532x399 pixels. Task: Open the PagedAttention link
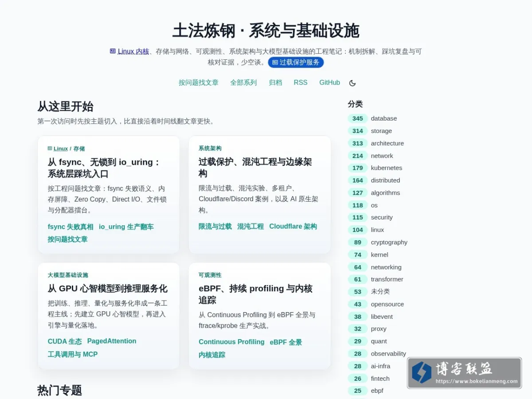click(x=112, y=341)
